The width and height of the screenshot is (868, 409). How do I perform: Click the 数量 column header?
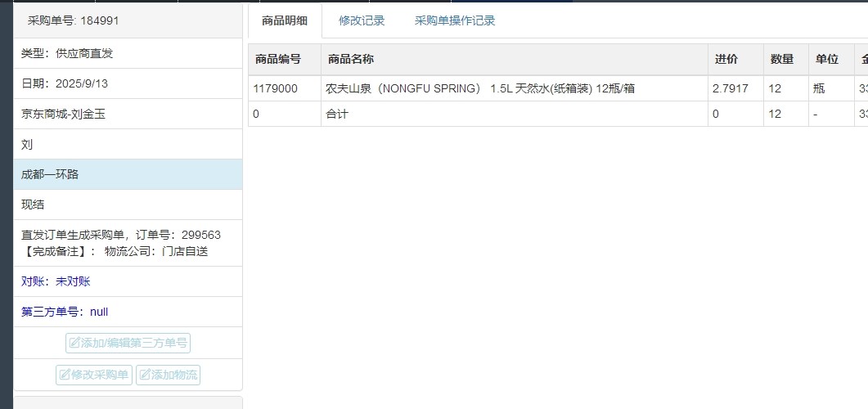782,59
